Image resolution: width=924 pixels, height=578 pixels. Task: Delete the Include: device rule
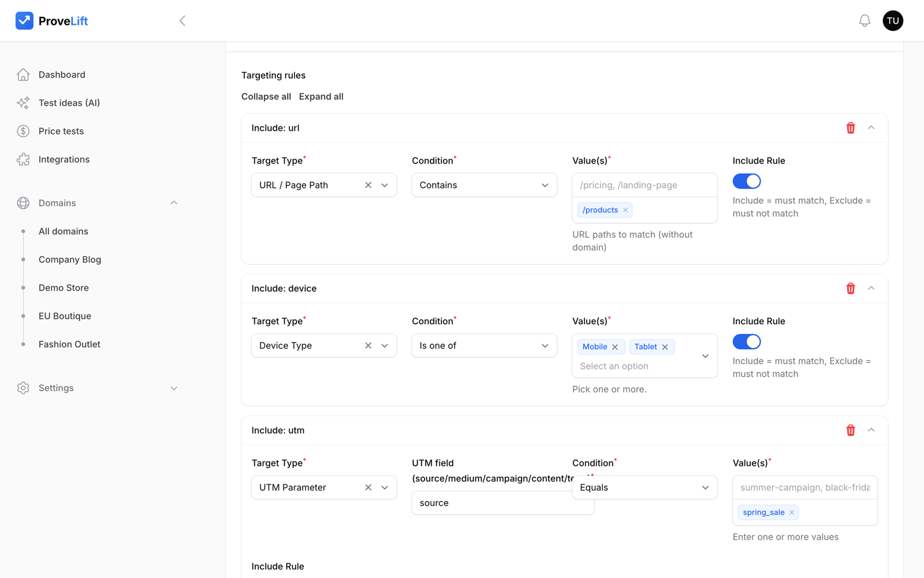click(x=851, y=288)
